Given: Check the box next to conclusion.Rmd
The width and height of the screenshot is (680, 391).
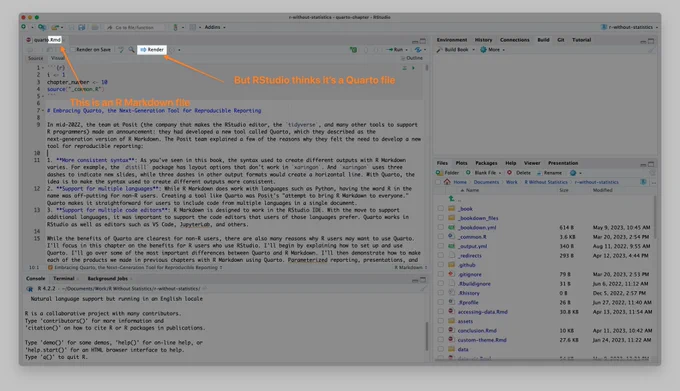Looking at the screenshot, I should (x=441, y=330).
